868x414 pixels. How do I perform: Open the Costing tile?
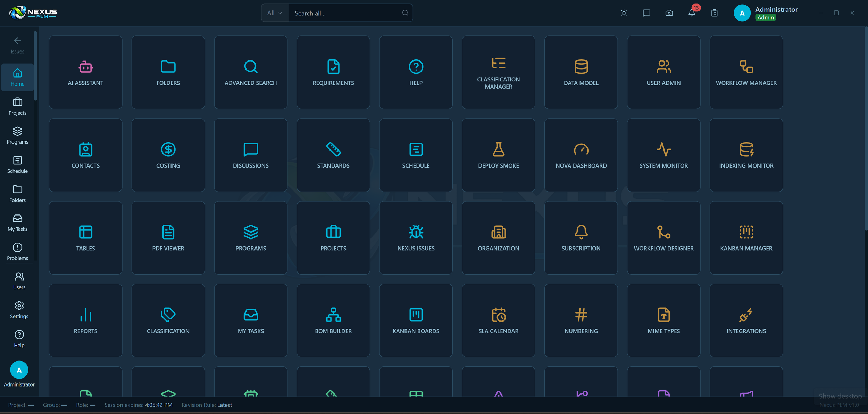168,155
